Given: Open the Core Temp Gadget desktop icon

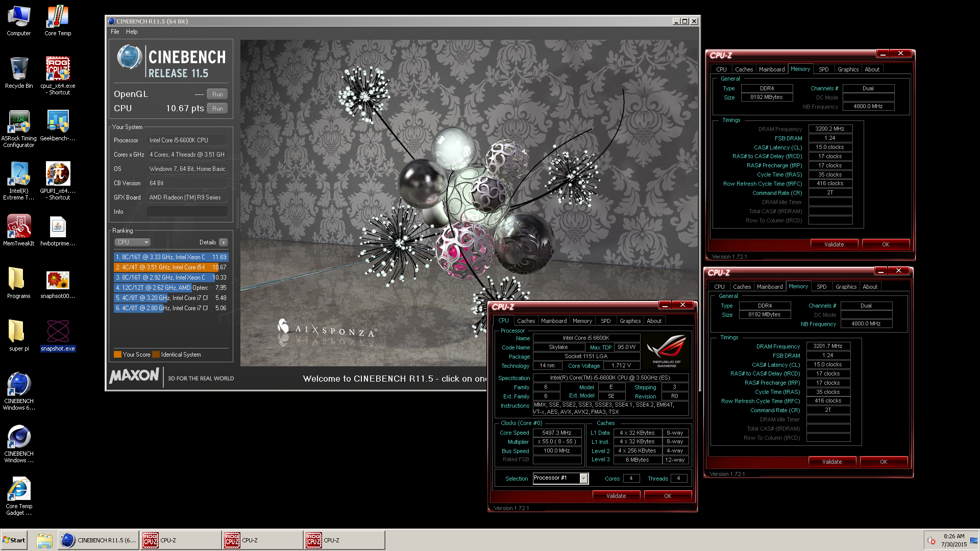Looking at the screenshot, I should (x=19, y=496).
